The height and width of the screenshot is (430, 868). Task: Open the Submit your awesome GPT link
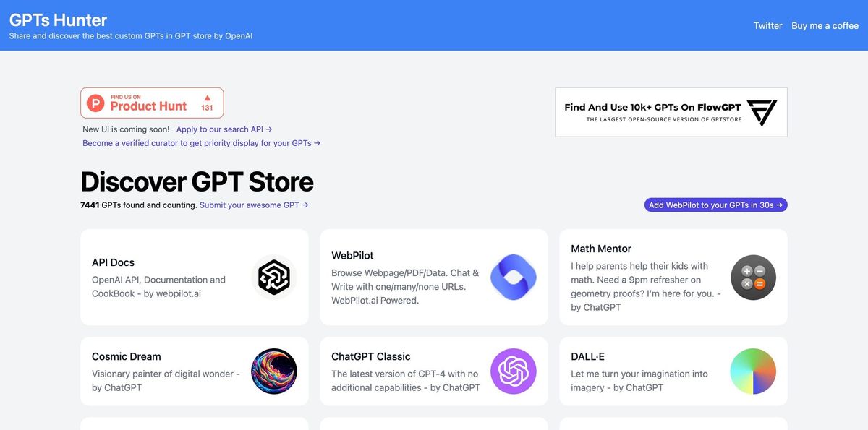pos(254,205)
